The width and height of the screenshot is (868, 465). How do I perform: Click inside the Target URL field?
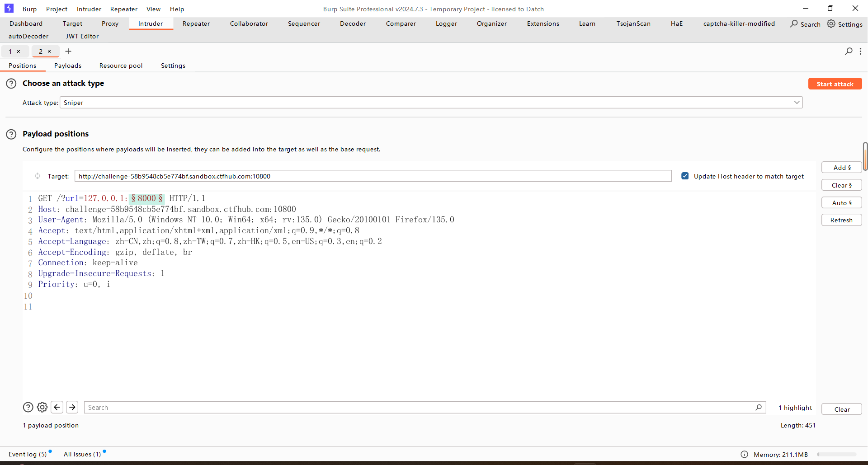(x=373, y=176)
